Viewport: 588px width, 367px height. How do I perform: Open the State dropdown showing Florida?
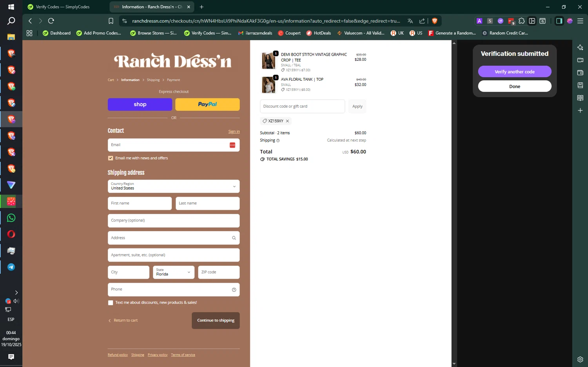click(x=174, y=272)
